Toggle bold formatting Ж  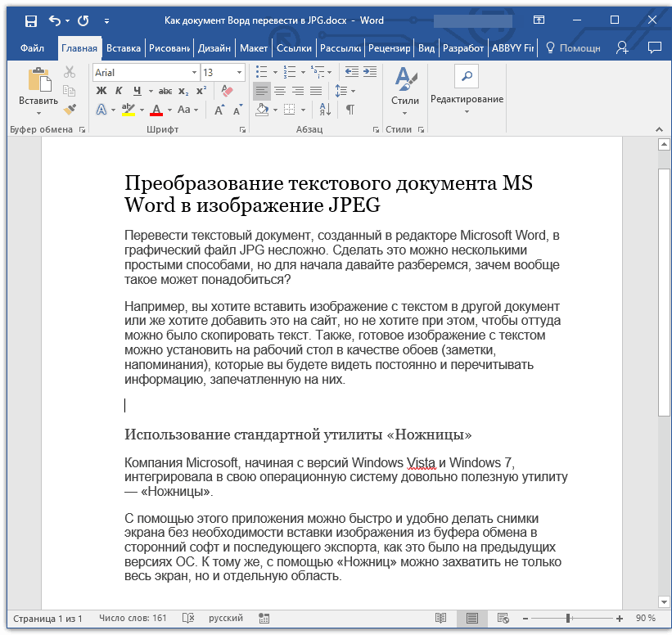click(x=101, y=91)
